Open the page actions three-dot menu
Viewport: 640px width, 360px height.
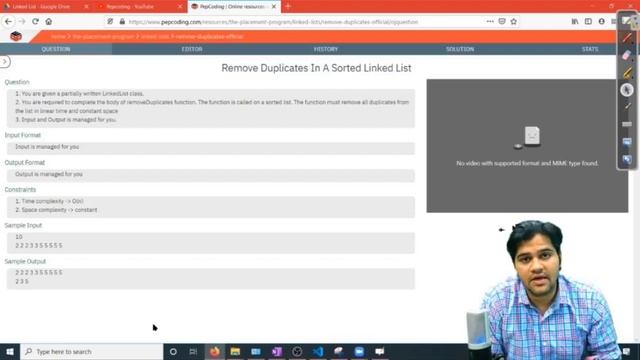point(490,22)
